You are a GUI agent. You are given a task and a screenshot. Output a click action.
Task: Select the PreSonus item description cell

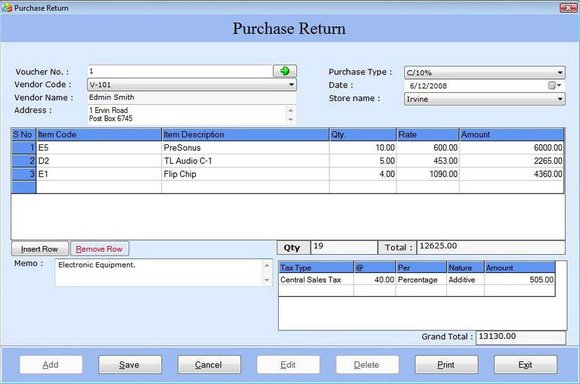(x=245, y=148)
